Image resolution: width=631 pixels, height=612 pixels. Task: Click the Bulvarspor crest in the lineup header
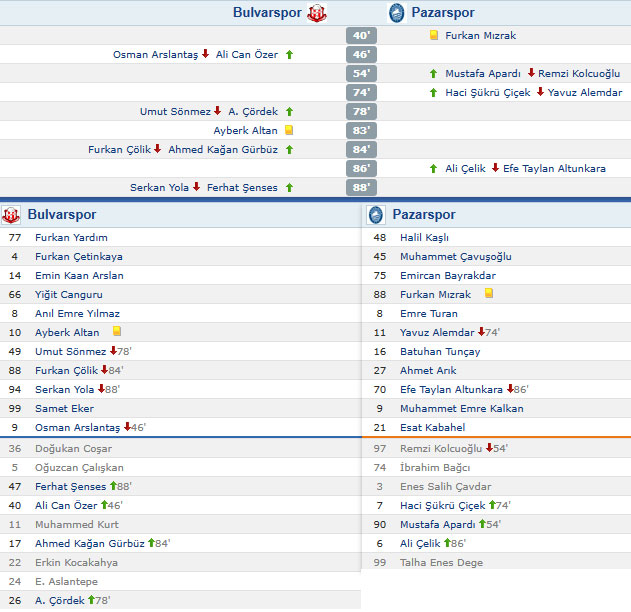pyautogui.click(x=11, y=215)
